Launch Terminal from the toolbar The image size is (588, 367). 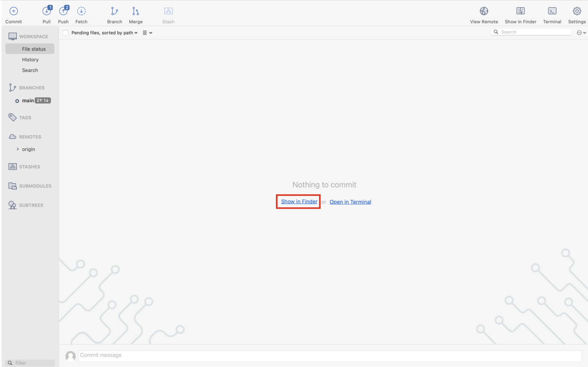point(552,11)
